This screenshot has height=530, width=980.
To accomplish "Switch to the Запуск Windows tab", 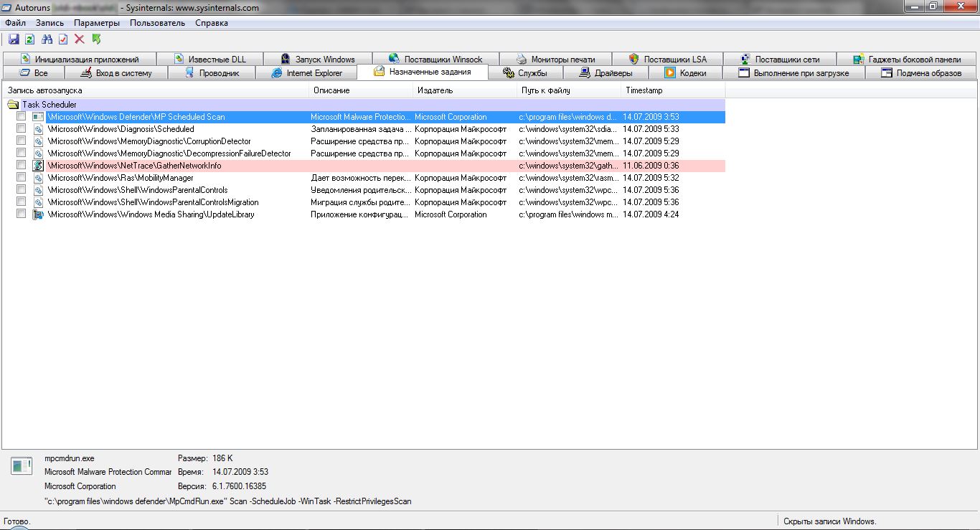I will (318, 59).
